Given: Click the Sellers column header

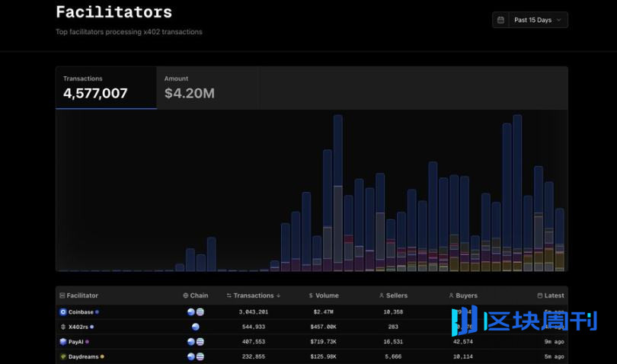Looking at the screenshot, I should (x=393, y=295).
